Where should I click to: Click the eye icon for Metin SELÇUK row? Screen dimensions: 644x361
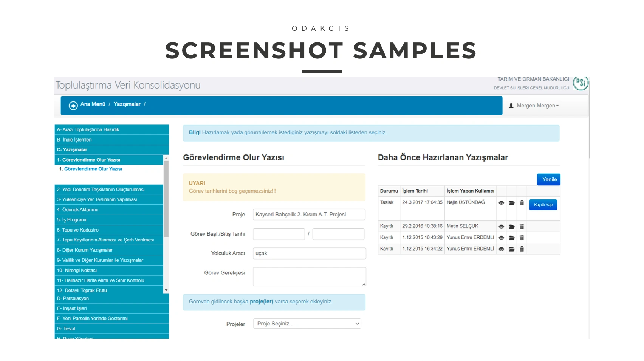[501, 227]
